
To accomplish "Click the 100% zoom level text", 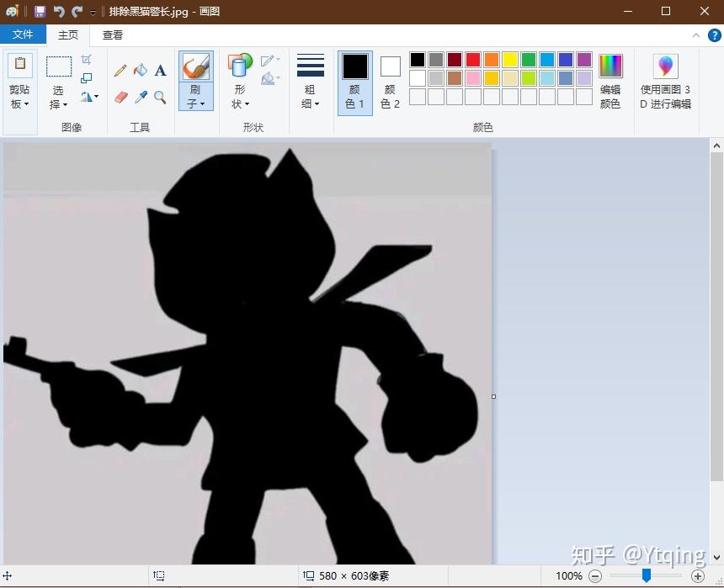I will coord(569,576).
